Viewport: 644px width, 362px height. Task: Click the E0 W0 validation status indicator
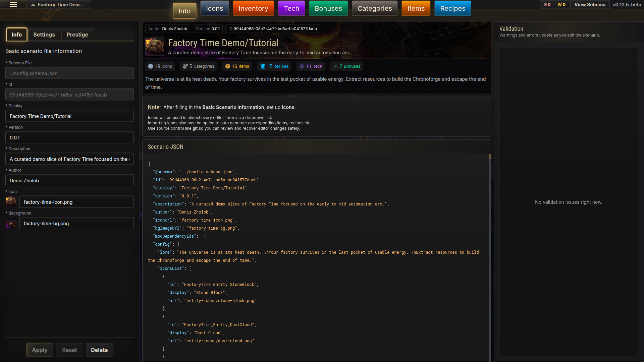tap(555, 5)
